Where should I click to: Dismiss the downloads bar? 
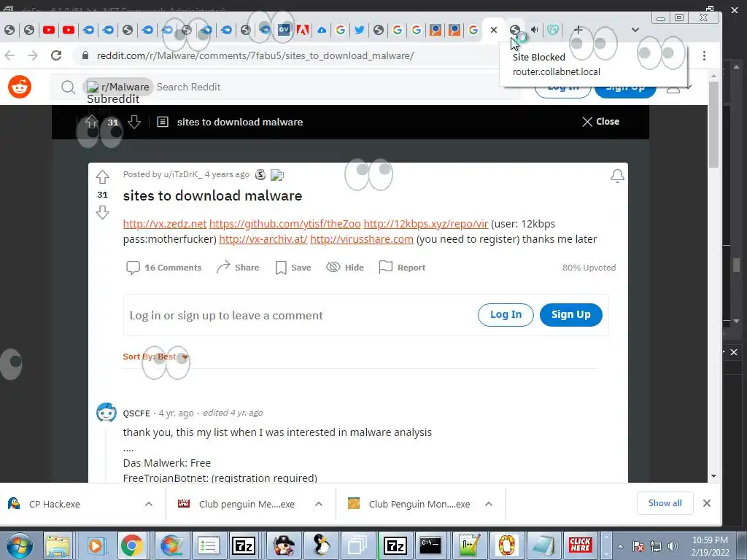707,503
